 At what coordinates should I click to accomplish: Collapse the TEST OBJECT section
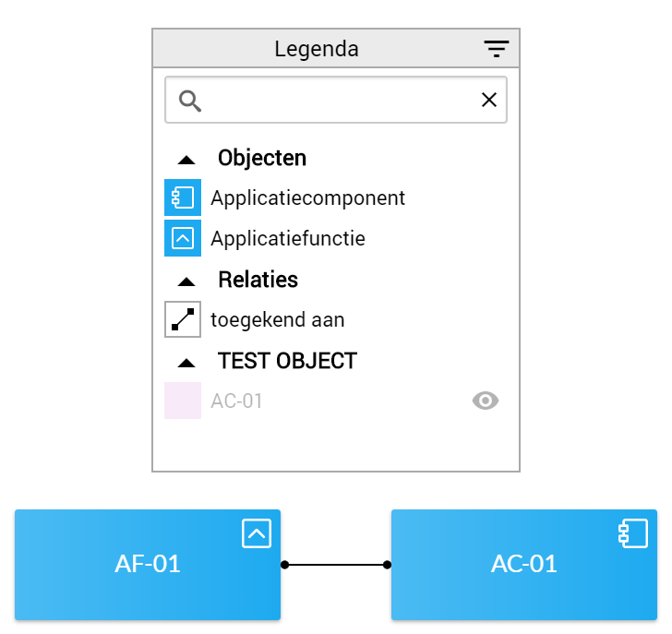click(186, 364)
